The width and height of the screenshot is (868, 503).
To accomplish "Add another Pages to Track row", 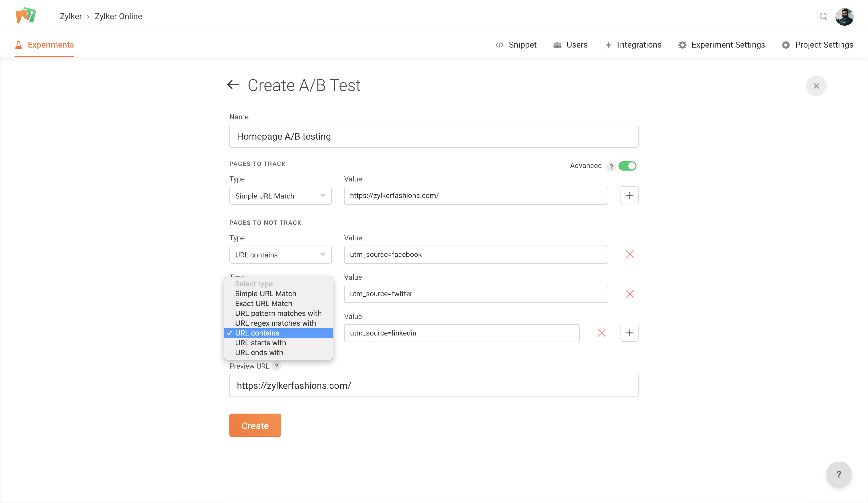I will (629, 196).
